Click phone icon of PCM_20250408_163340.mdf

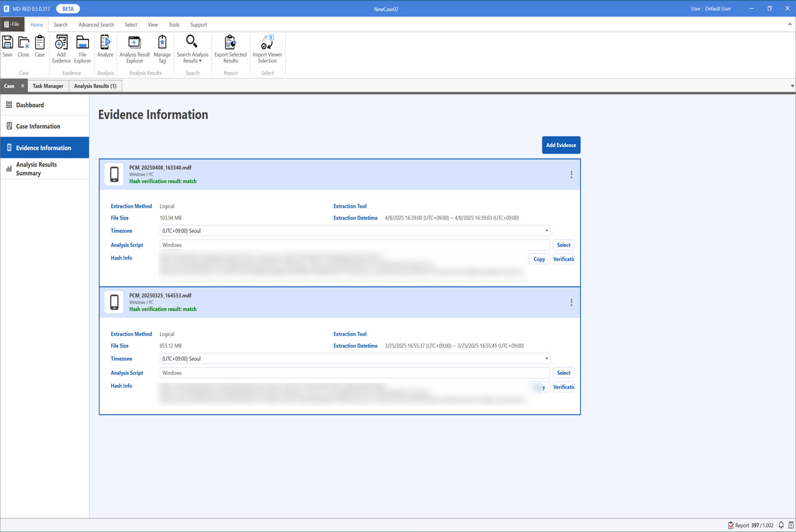(114, 174)
